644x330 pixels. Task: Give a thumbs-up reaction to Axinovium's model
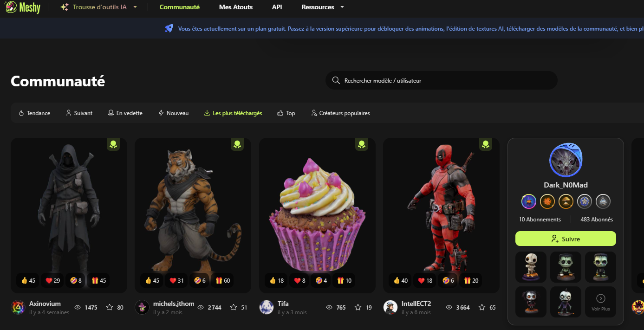tap(27, 280)
